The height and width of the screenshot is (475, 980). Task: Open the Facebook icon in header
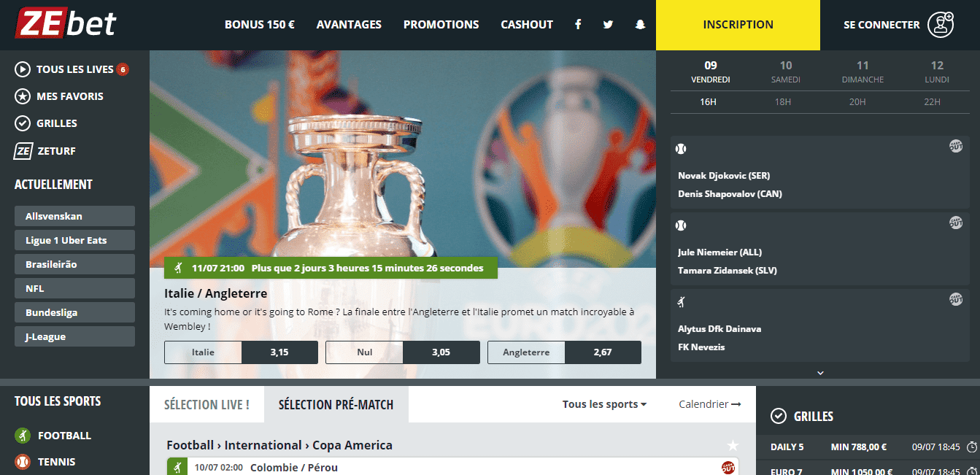pyautogui.click(x=578, y=25)
